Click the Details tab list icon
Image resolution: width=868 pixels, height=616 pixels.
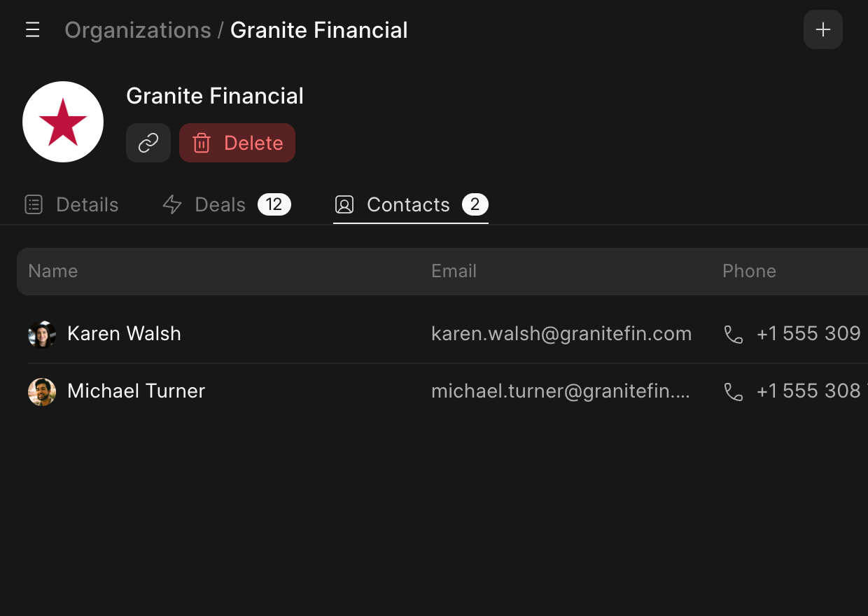point(34,204)
